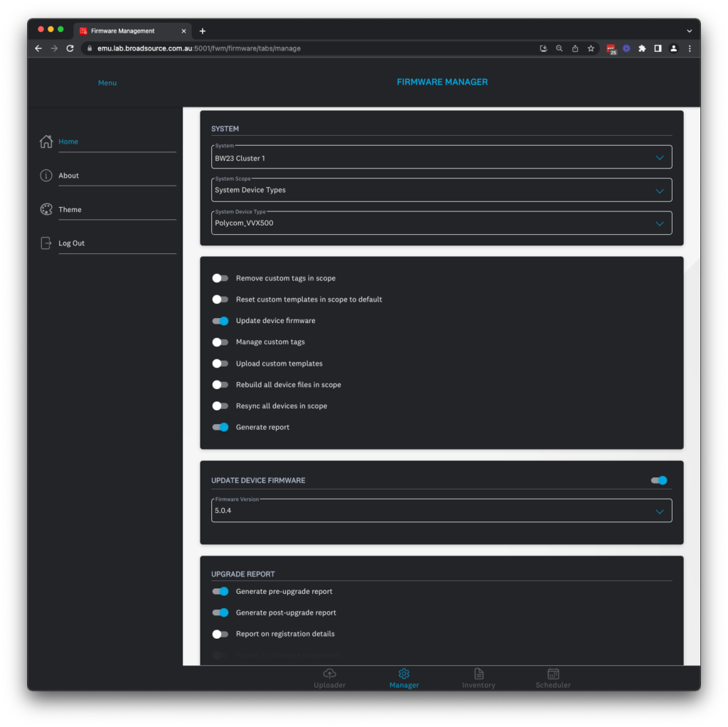The width and height of the screenshot is (728, 727).
Task: Open a new browser tab with plus
Action: tap(203, 31)
